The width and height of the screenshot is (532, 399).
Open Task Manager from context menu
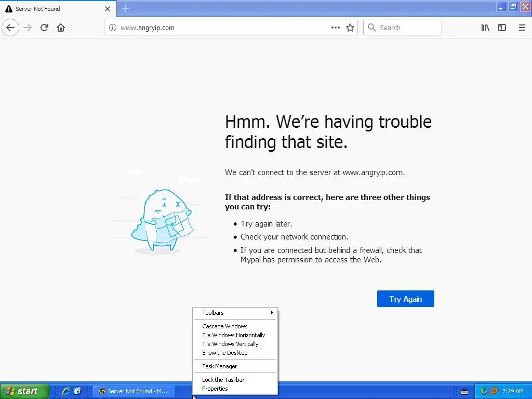pyautogui.click(x=235, y=366)
